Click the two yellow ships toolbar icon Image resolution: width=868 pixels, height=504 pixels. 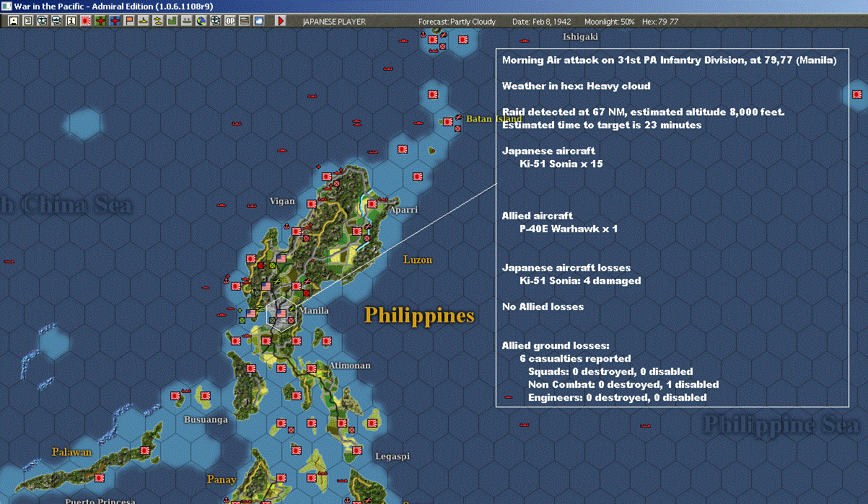pos(158,21)
